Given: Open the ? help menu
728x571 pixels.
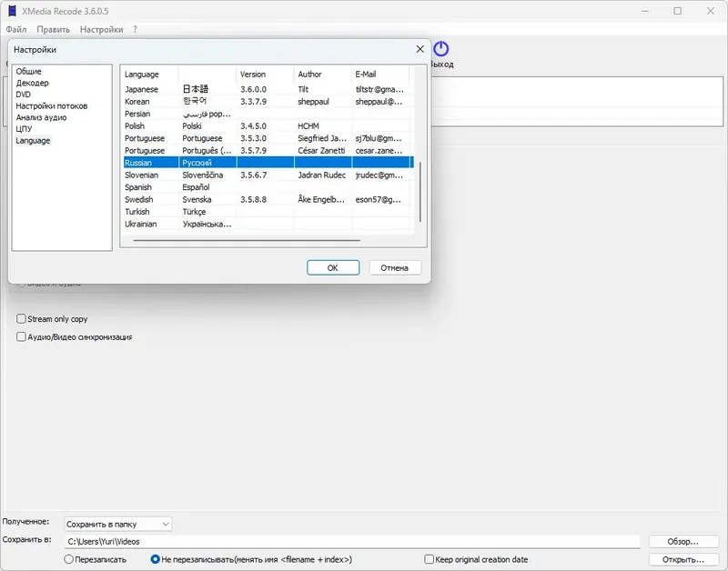Looking at the screenshot, I should tap(135, 29).
